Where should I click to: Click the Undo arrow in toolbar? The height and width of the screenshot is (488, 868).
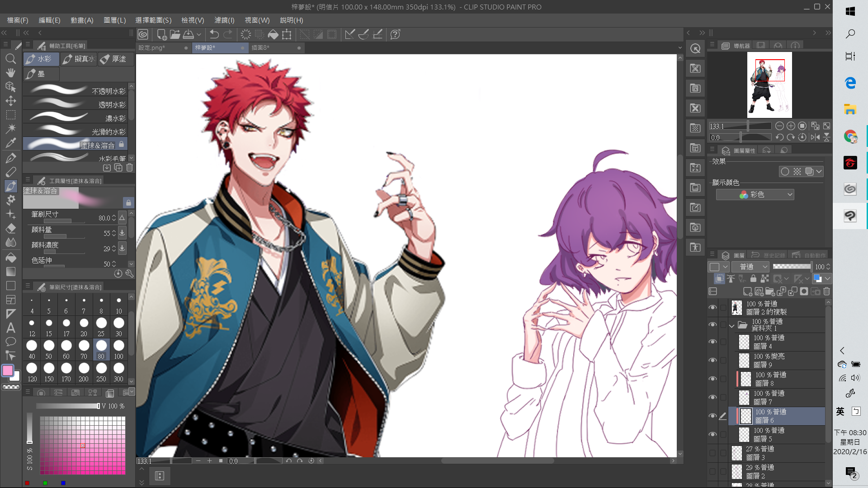[x=214, y=34]
